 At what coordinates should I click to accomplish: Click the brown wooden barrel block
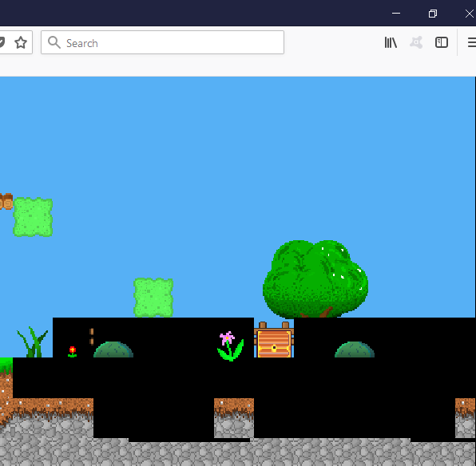[6, 201]
